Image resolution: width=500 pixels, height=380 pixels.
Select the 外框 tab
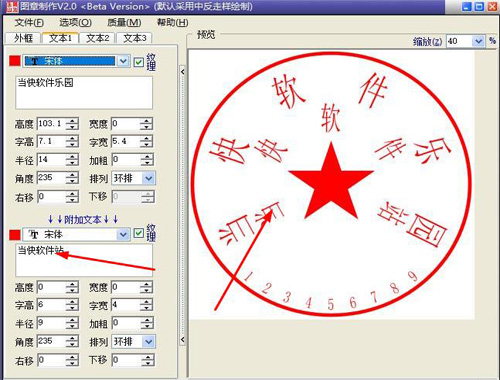click(x=23, y=38)
